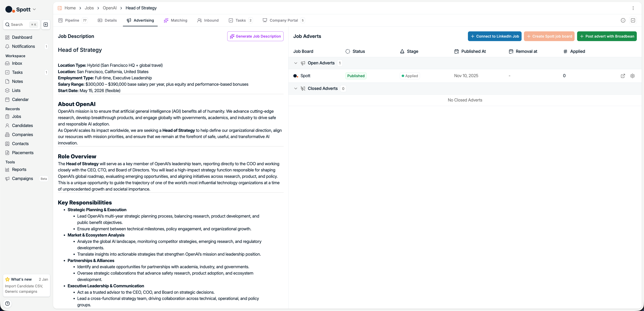
Task: Open settings gear for the Spott advert
Action: coord(632,76)
